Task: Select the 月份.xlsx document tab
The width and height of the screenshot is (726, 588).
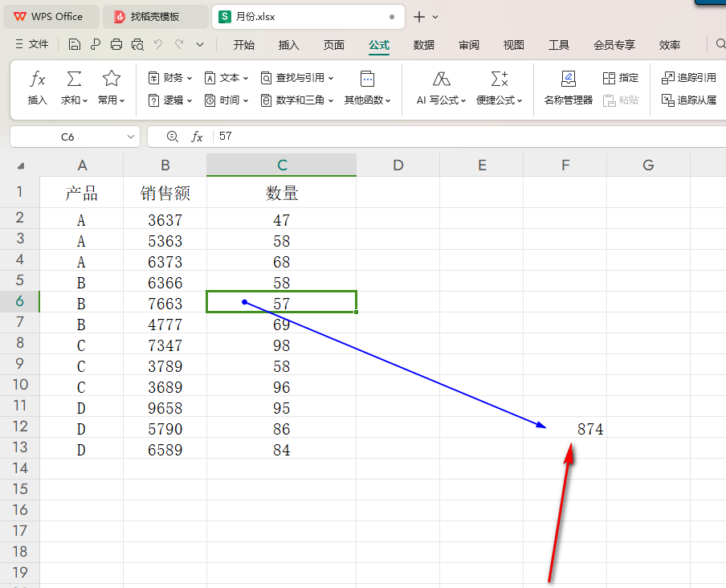Action: tap(308, 17)
